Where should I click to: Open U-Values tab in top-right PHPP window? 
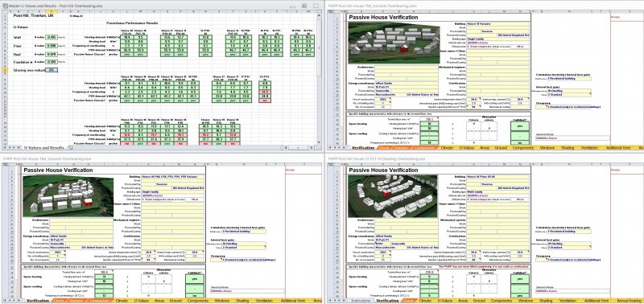467,148
